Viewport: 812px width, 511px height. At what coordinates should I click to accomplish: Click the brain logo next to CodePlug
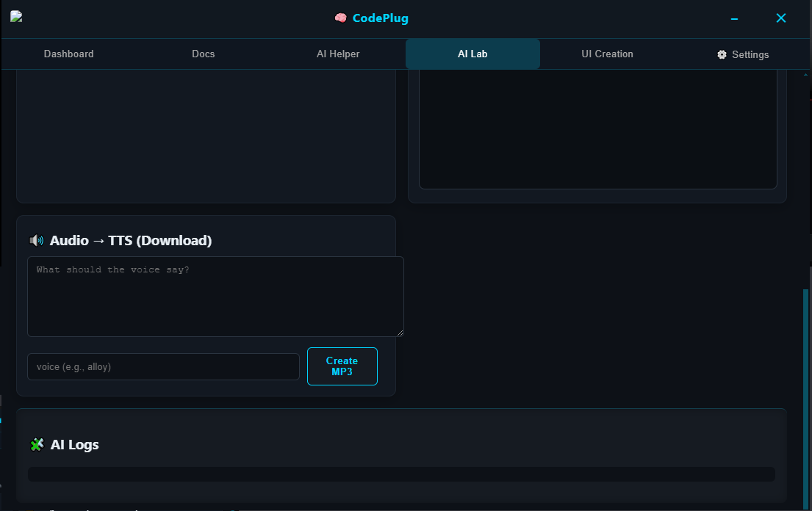tap(340, 18)
